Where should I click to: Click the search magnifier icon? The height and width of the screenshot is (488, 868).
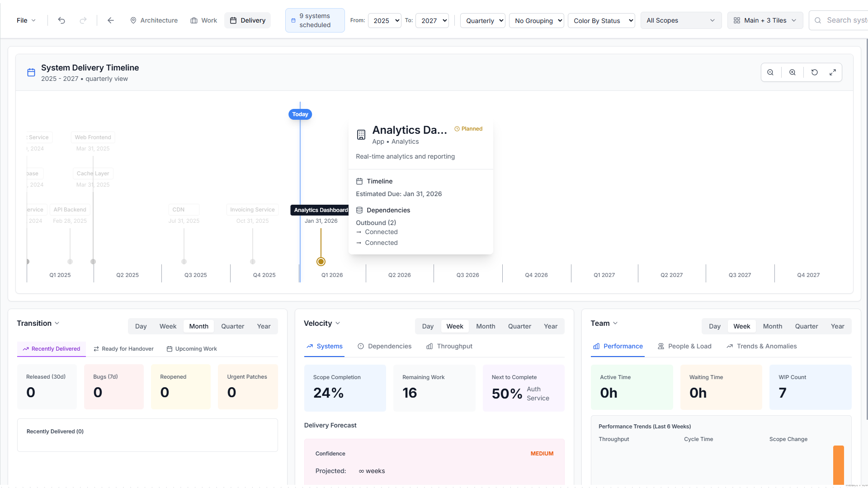point(818,20)
